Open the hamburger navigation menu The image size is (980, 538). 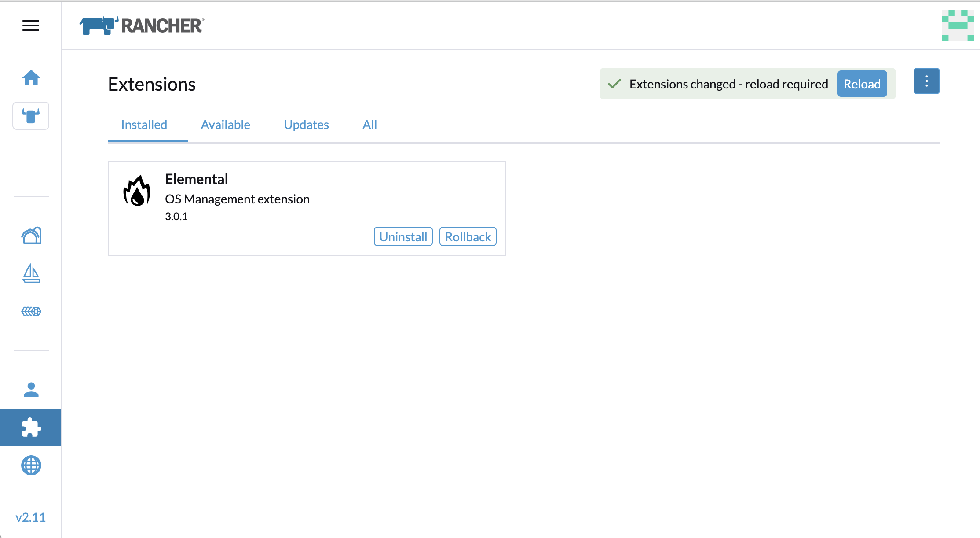coord(31,26)
